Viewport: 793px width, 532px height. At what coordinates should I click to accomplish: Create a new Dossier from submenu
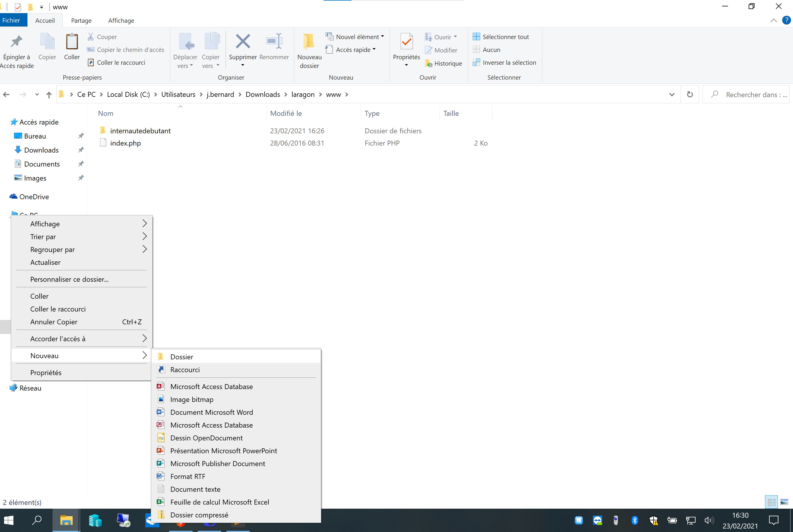coord(236,357)
